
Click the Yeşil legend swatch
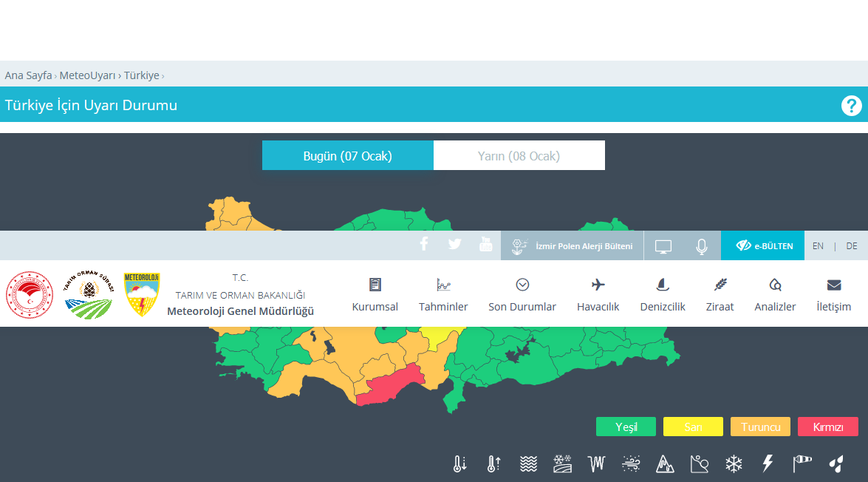pyautogui.click(x=626, y=427)
